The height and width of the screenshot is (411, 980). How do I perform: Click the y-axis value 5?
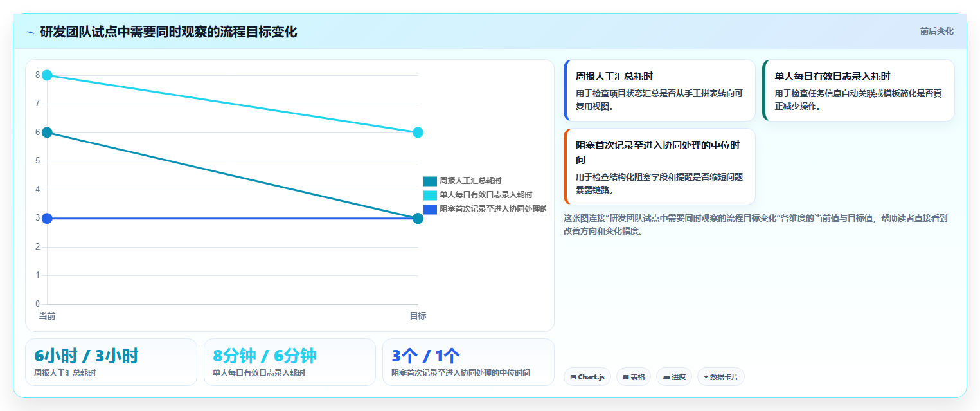click(x=37, y=161)
